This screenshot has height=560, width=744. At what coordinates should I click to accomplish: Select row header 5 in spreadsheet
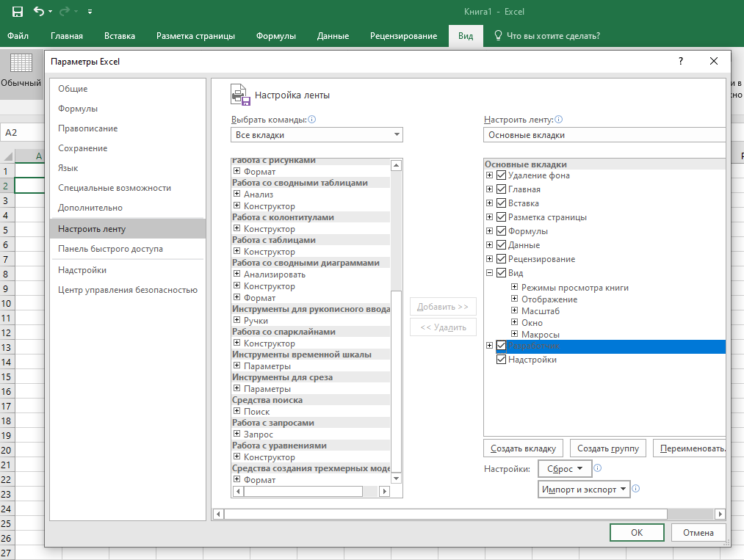click(x=7, y=230)
